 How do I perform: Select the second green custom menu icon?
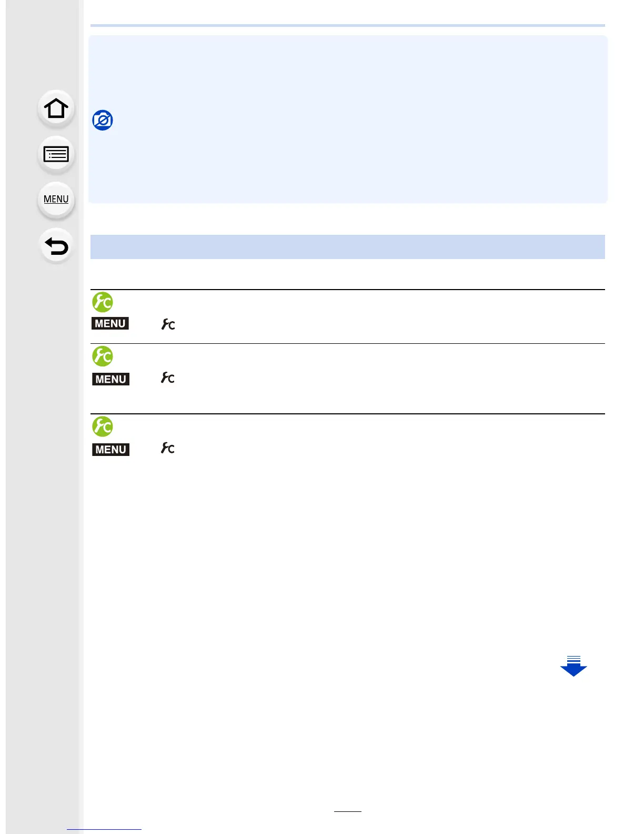click(103, 356)
